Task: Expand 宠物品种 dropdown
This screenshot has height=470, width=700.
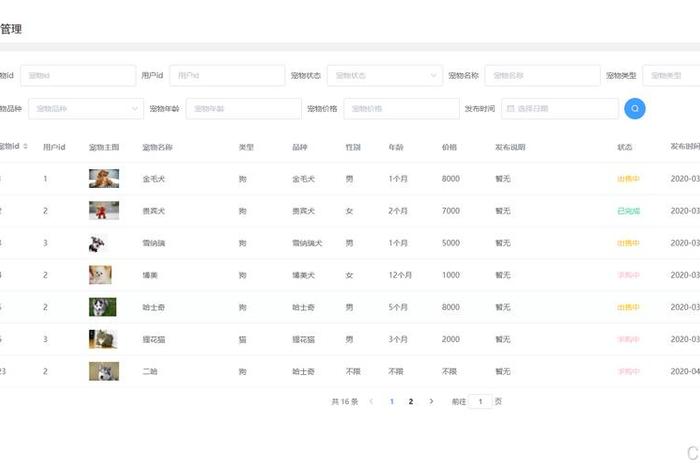Action: pyautogui.click(x=86, y=108)
